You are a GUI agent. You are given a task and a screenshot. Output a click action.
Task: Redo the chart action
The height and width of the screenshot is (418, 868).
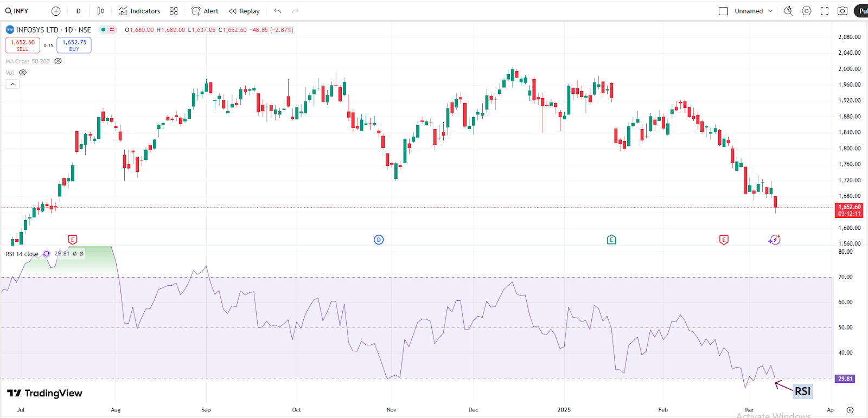(x=295, y=11)
